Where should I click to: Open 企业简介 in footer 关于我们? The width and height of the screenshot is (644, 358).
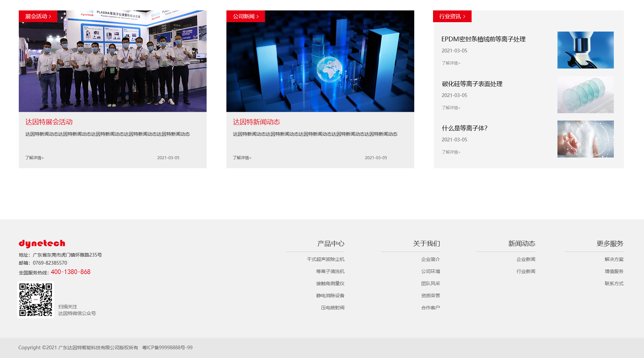(x=430, y=259)
